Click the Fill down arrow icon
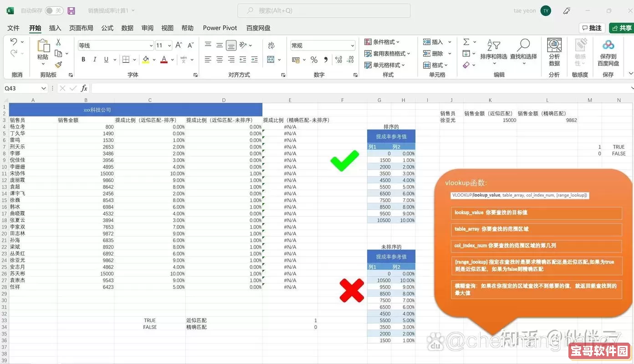Viewport: 634px width, 364px height. (466, 53)
